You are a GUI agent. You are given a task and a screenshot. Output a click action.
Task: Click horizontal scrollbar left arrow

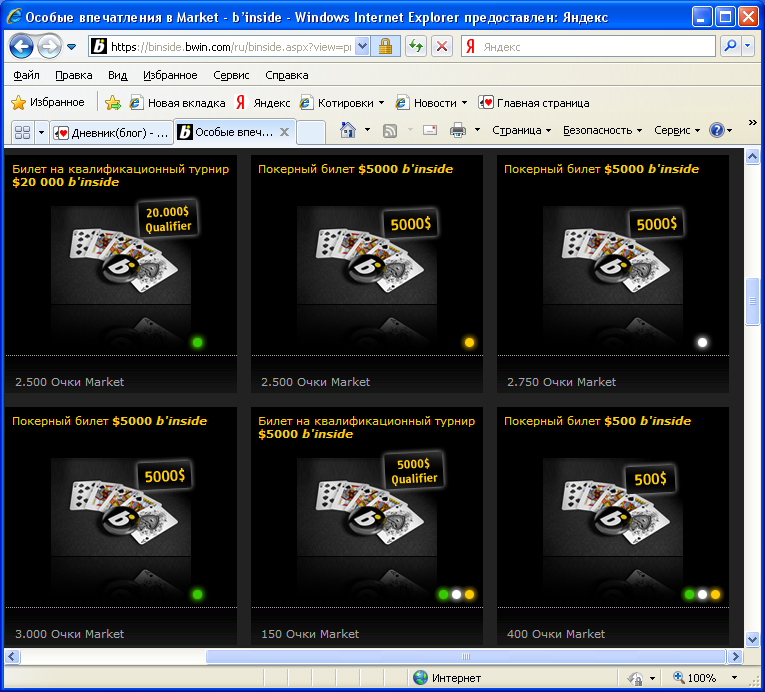(12, 656)
